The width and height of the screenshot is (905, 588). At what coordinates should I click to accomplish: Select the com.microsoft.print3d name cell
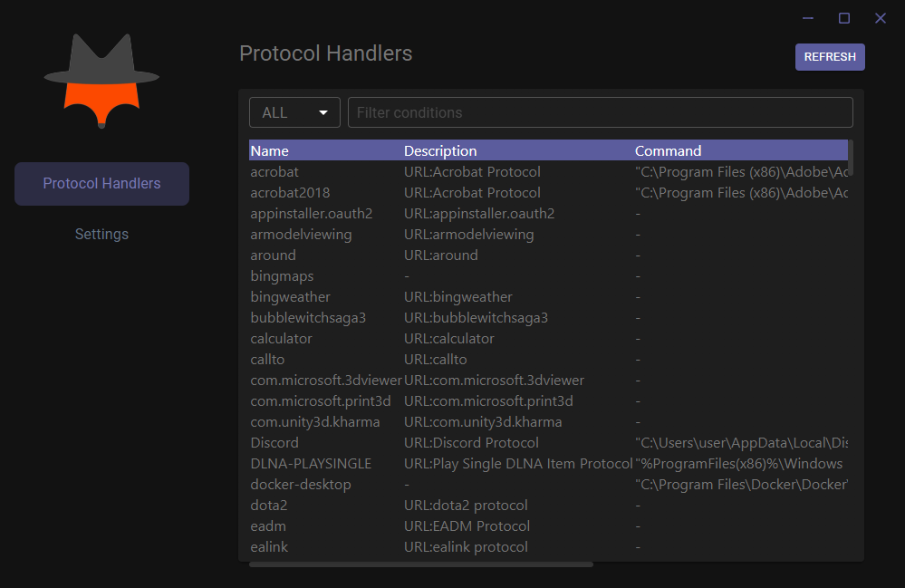[x=321, y=401]
